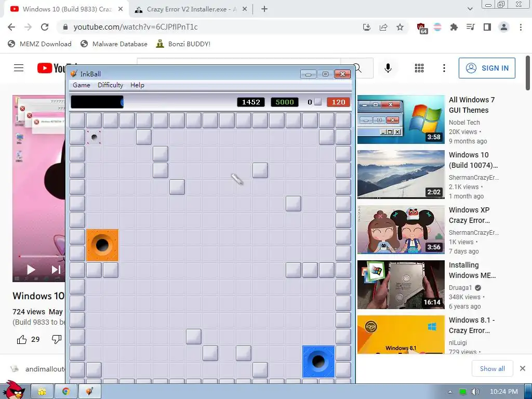The height and width of the screenshot is (399, 532).
Task: Click the InkBall title bar icon
Action: pos(74,74)
